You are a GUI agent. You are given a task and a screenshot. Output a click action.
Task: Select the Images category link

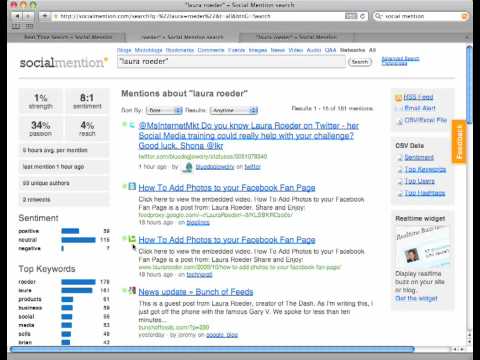258,50
